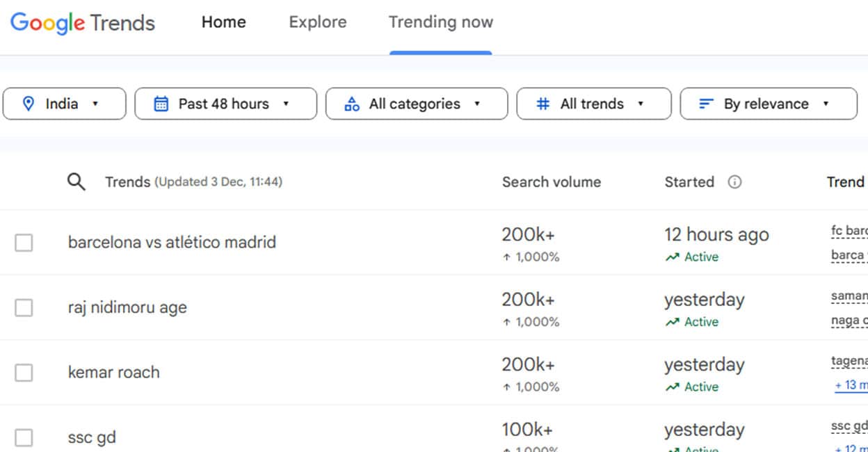Check the kemar roach row checkbox
The width and height of the screenshot is (868, 452).
(24, 373)
